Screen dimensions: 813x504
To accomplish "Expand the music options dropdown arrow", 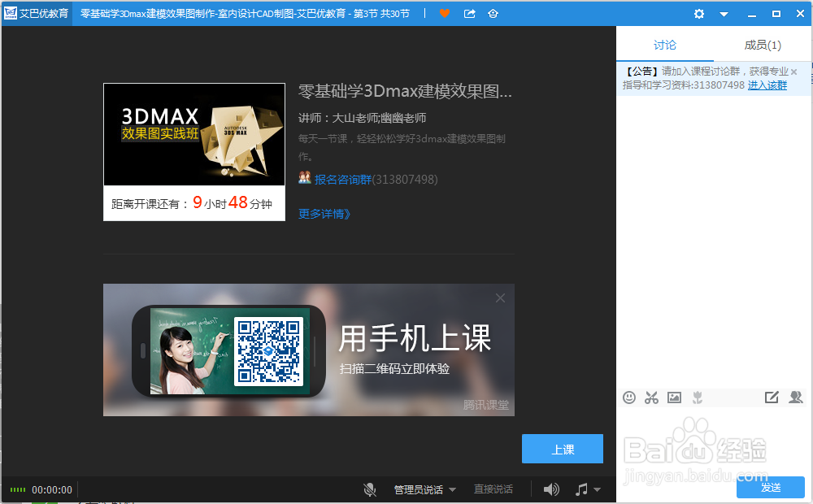I will click(x=597, y=489).
